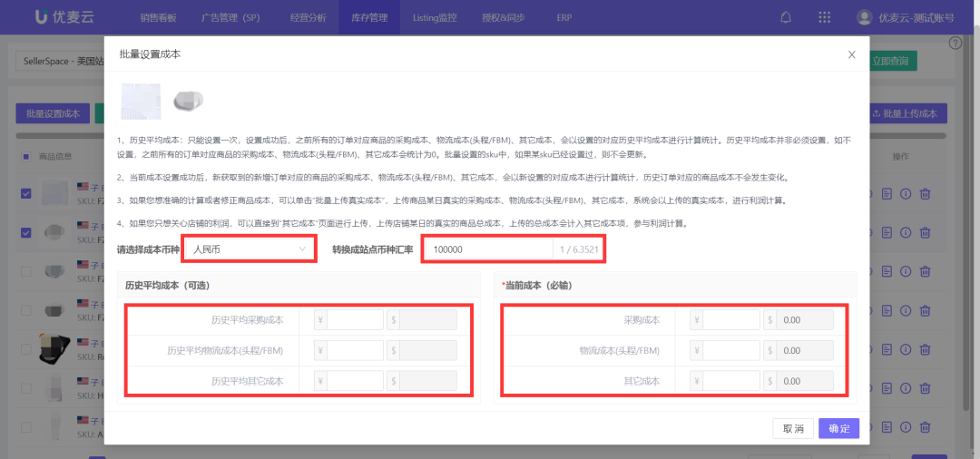980x459 pixels.
Task: Click the info icon for SKU: A row
Action: [x=906, y=427]
